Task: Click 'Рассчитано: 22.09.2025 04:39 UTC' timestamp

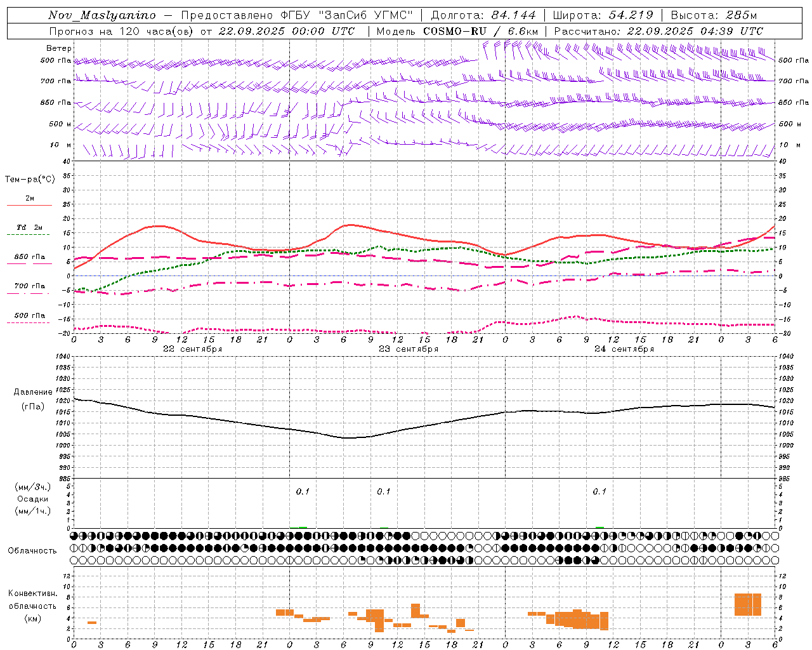Action: pyautogui.click(x=658, y=31)
